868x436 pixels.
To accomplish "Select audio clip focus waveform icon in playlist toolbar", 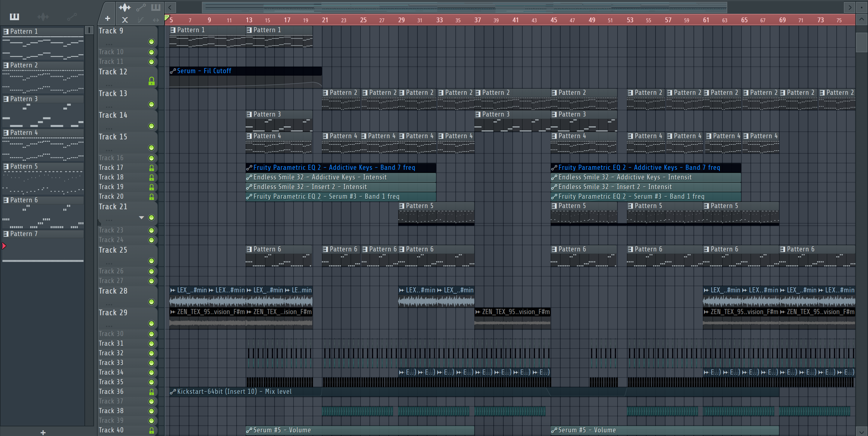I will pyautogui.click(x=125, y=7).
